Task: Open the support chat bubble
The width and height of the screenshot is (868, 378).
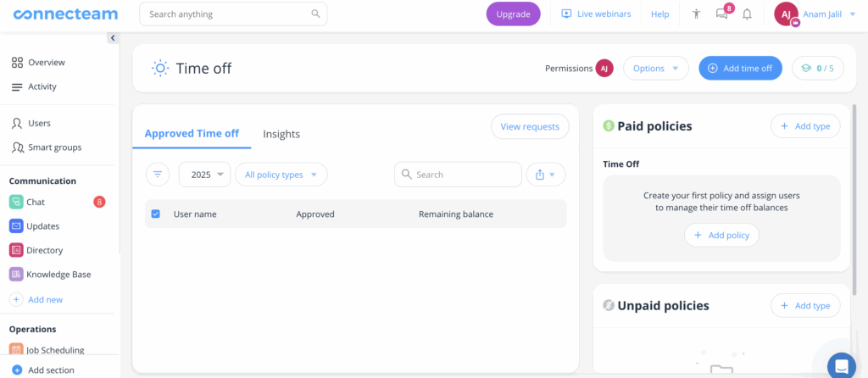Action: click(841, 365)
